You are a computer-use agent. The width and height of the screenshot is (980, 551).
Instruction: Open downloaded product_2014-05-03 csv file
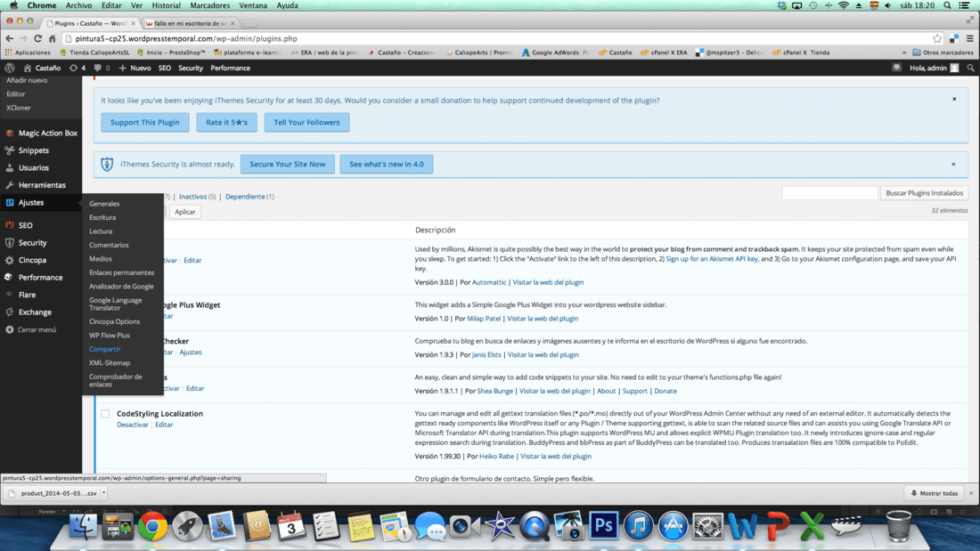pyautogui.click(x=53, y=493)
